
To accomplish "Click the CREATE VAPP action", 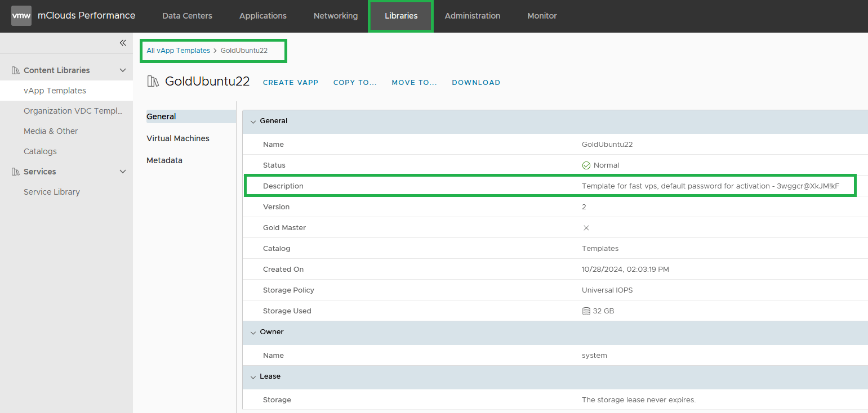I will (x=291, y=83).
